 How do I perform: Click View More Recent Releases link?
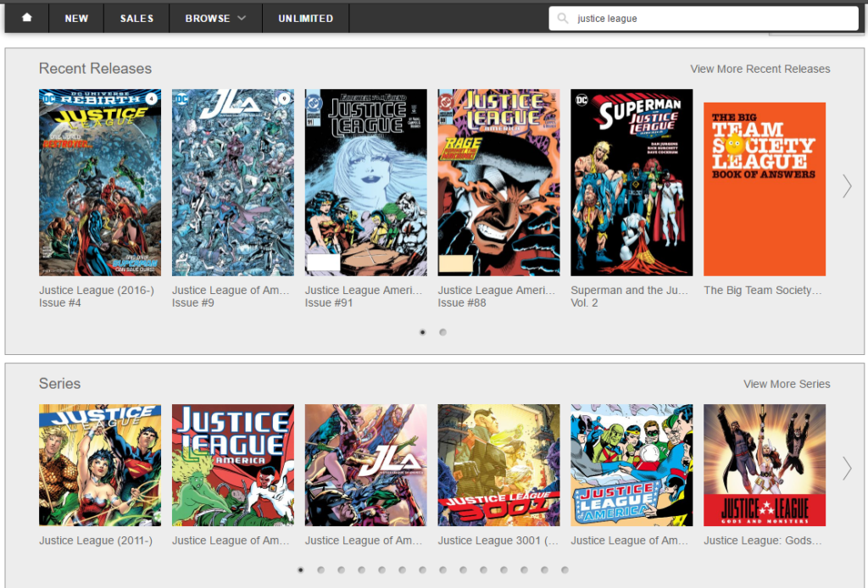click(759, 69)
